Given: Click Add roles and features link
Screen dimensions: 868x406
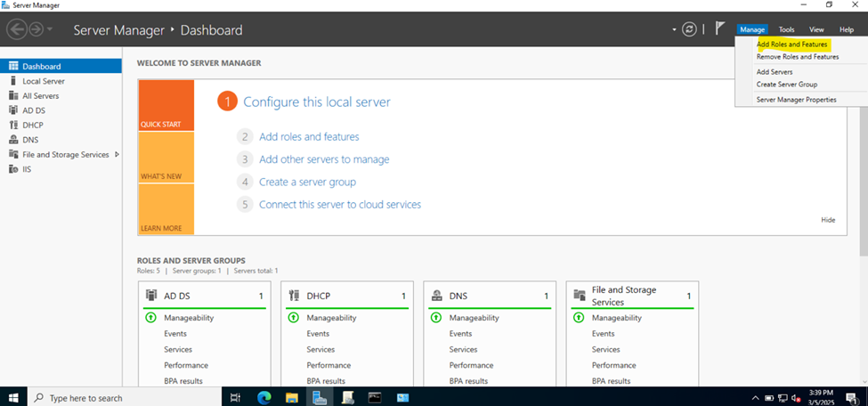Looking at the screenshot, I should (x=309, y=137).
